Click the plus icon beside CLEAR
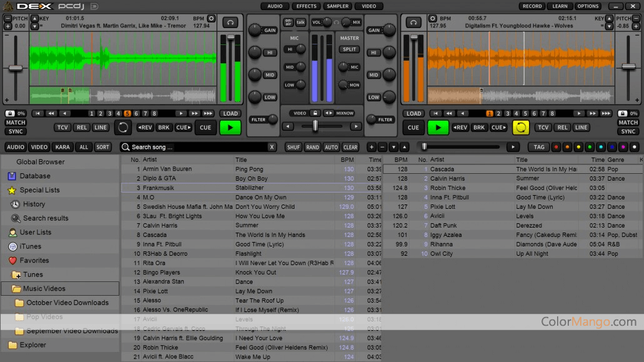This screenshot has width=644, height=362. [x=371, y=147]
